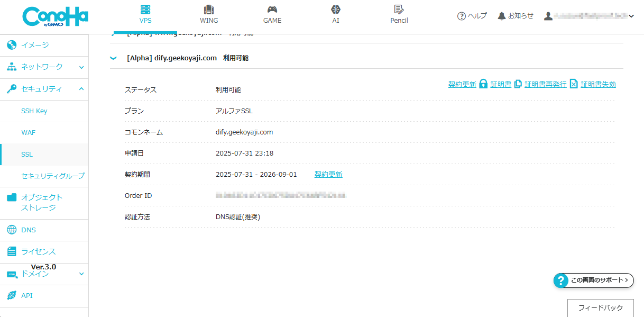
Task: Open the 証明書 certificate link
Action: pos(501,84)
